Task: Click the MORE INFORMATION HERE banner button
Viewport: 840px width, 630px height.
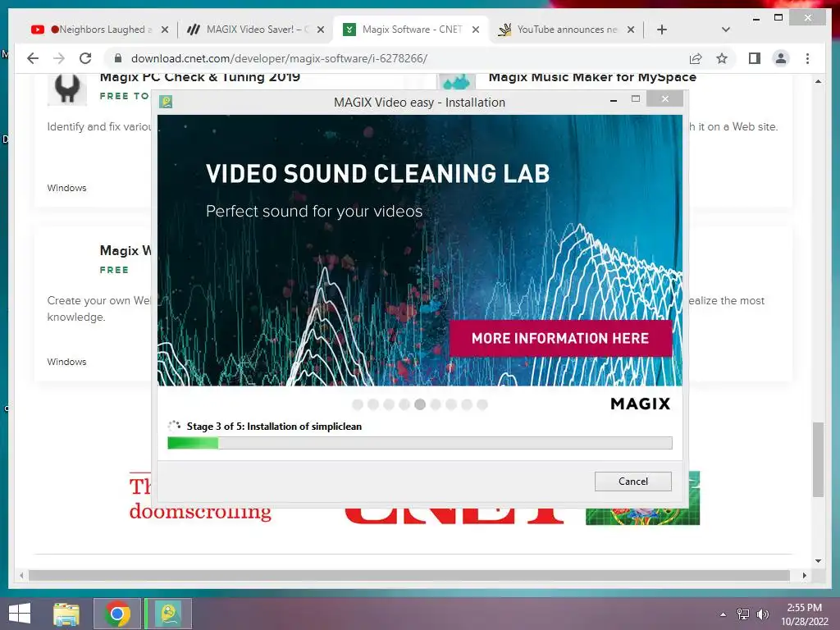Action: point(560,338)
